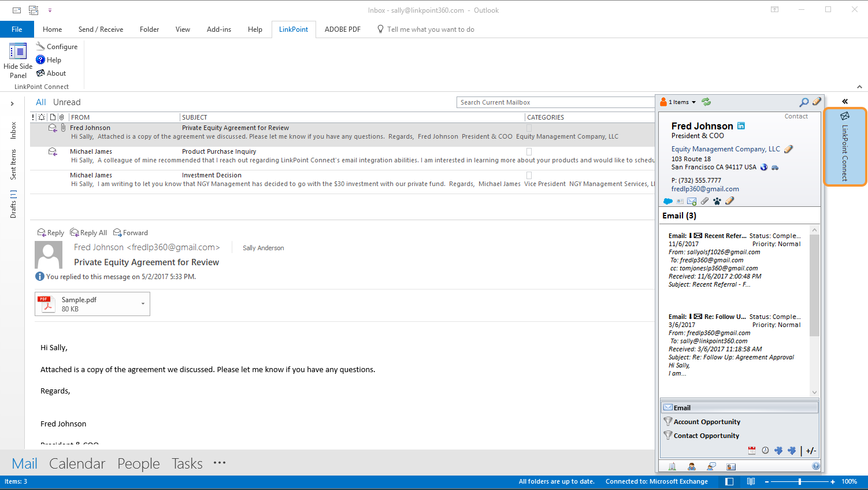Click the contact card icon under contact info

[680, 201]
